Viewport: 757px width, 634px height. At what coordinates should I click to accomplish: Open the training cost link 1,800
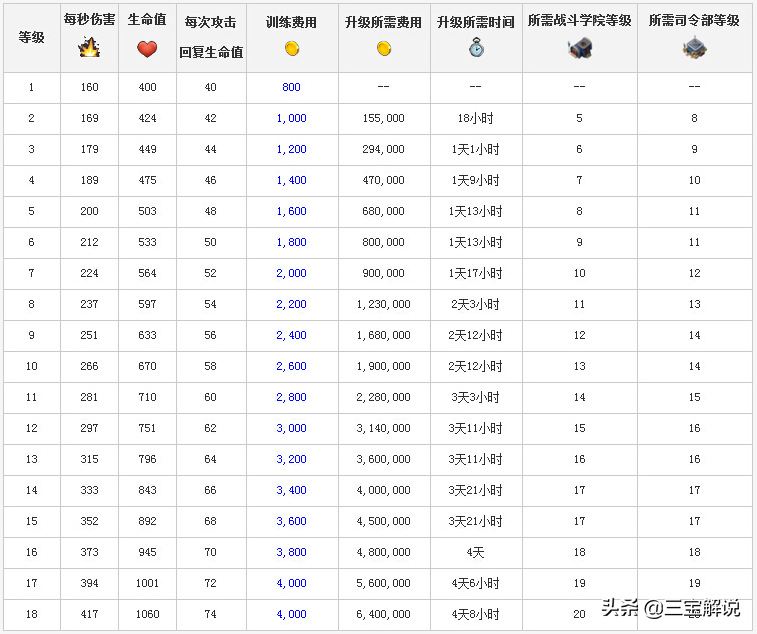point(292,242)
